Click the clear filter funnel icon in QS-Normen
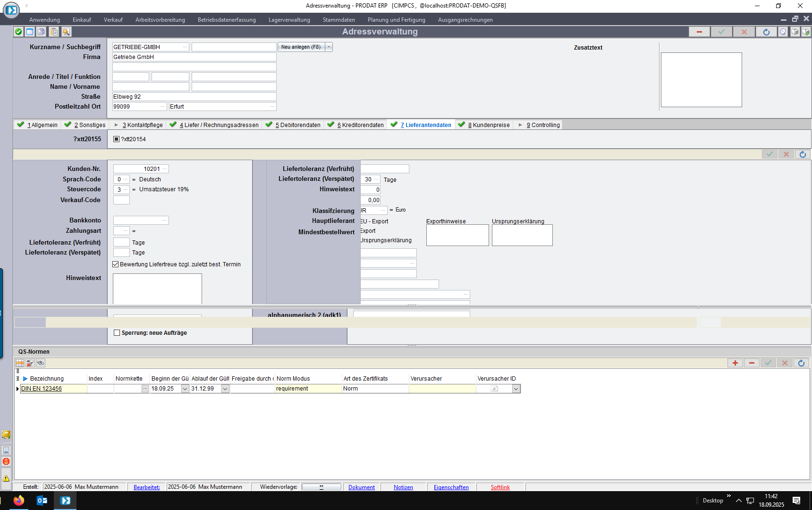Image resolution: width=812 pixels, height=510 pixels. pyautogui.click(x=30, y=363)
